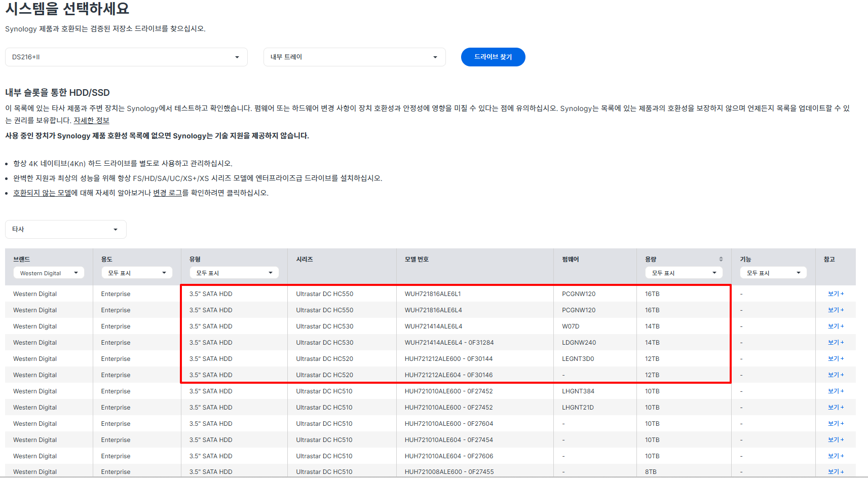
Task: Expand the 타사 vendor dropdown
Action: pos(66,229)
